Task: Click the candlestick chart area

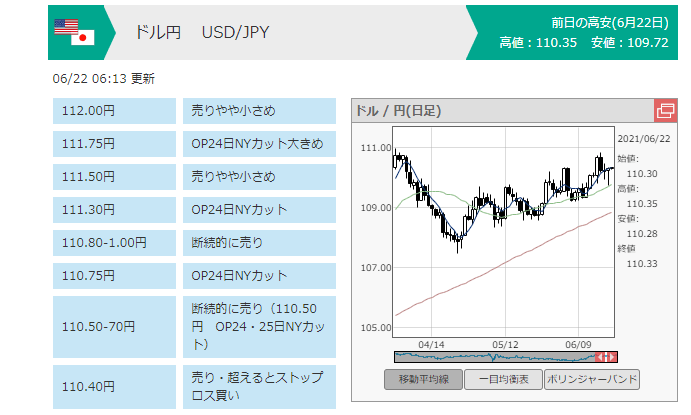Action: (502, 230)
